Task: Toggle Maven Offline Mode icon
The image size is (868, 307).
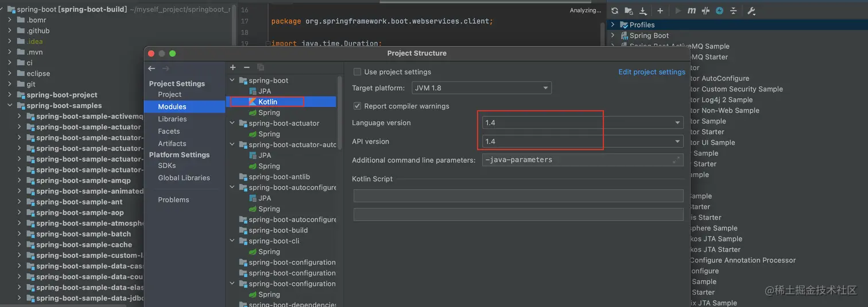Action: click(706, 11)
